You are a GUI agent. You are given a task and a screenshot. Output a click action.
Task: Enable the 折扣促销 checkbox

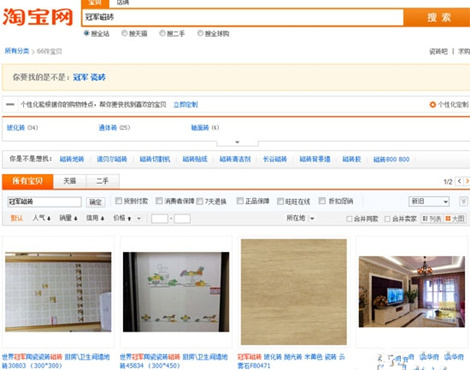click(x=322, y=201)
